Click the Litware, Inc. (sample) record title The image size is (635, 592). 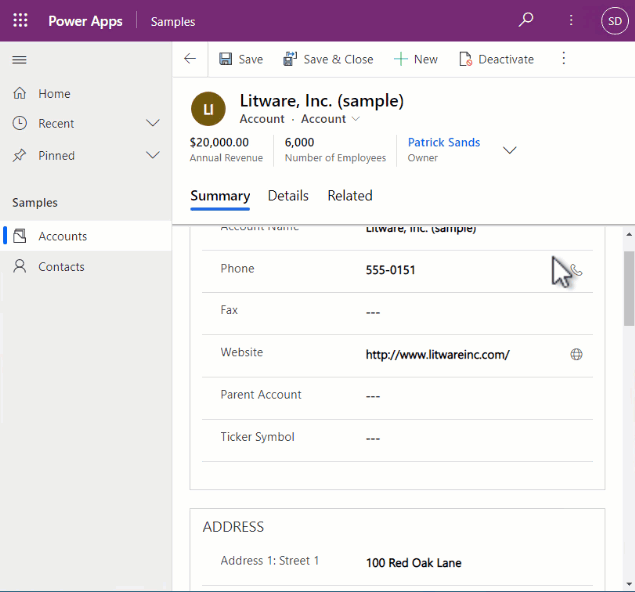click(x=322, y=101)
